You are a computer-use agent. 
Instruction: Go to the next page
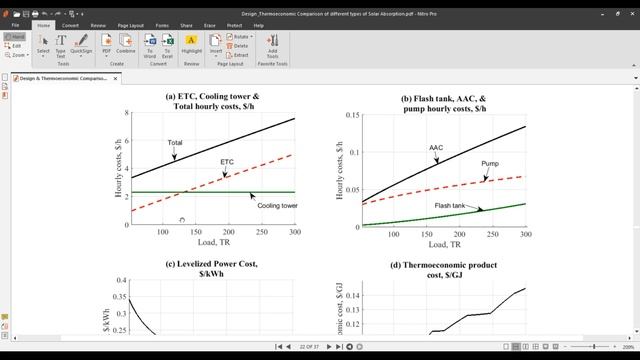(329, 347)
